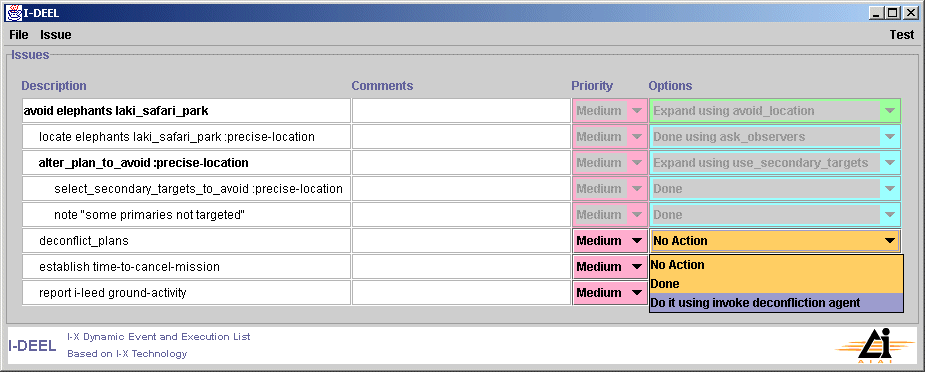Viewport: 925px width, 372px height.
Task: Select 'locate elephants laki_safari_park :precise-location' description
Action: (x=186, y=137)
